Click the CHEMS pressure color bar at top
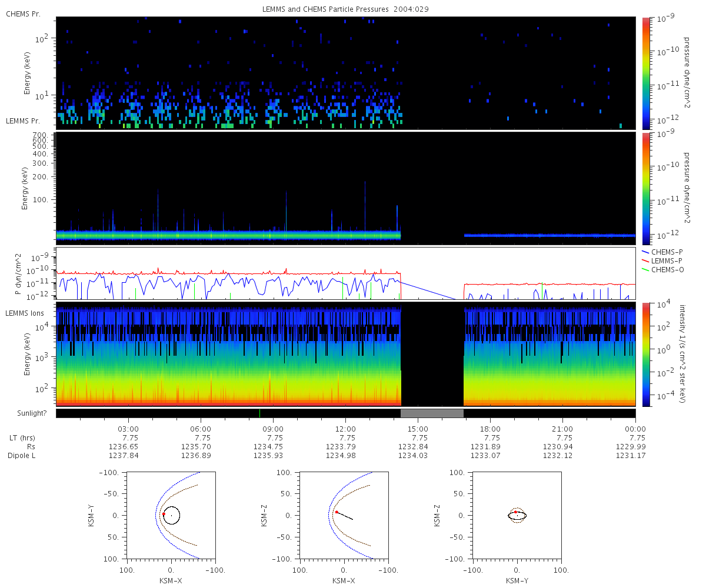 click(646, 73)
